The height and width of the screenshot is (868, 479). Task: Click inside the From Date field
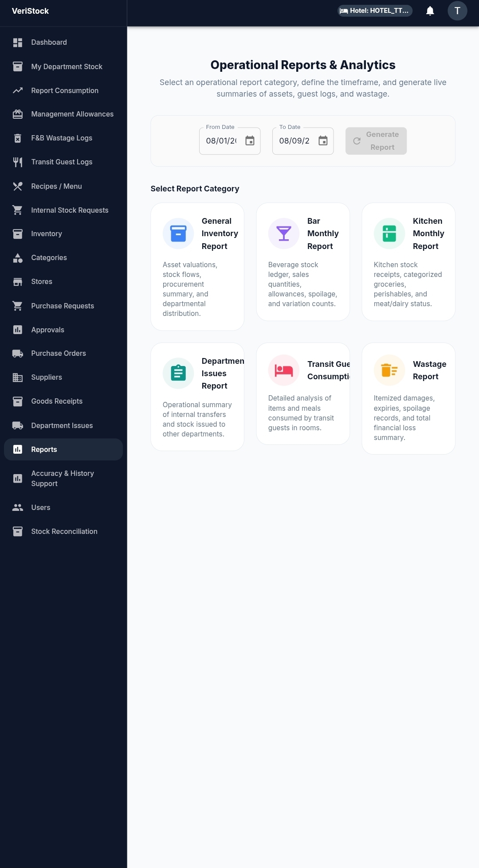(221, 141)
